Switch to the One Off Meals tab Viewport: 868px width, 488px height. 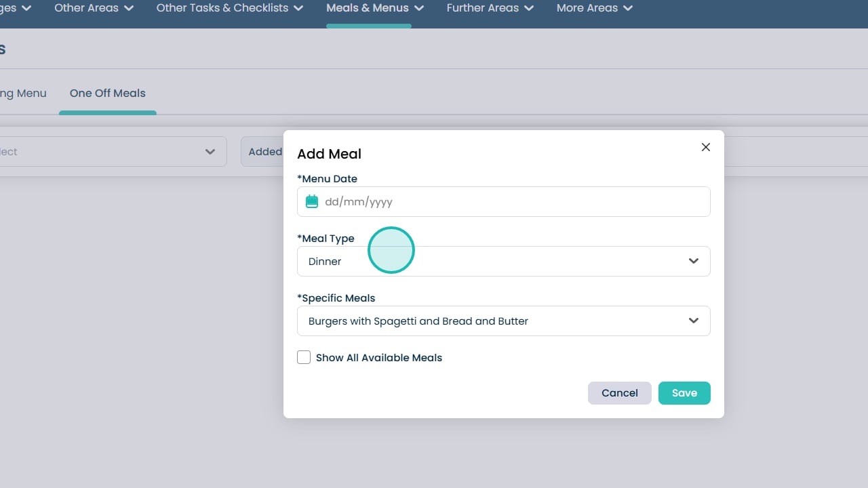coord(108,93)
